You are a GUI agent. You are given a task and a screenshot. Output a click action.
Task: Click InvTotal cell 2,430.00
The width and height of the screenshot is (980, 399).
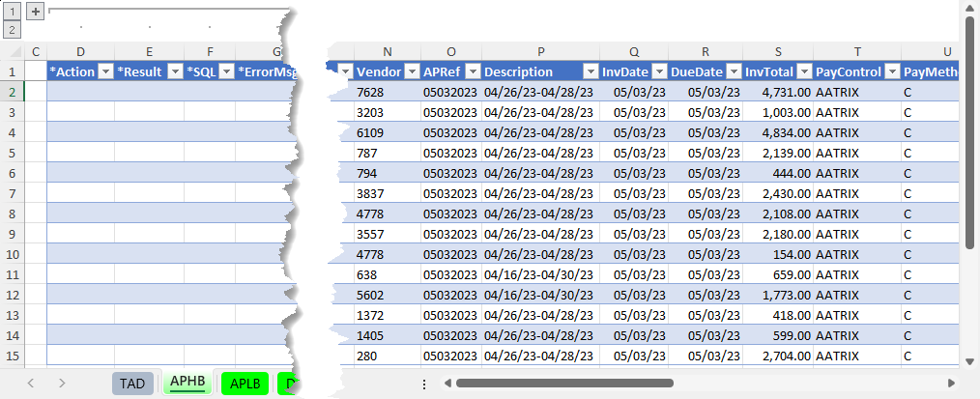[778, 193]
